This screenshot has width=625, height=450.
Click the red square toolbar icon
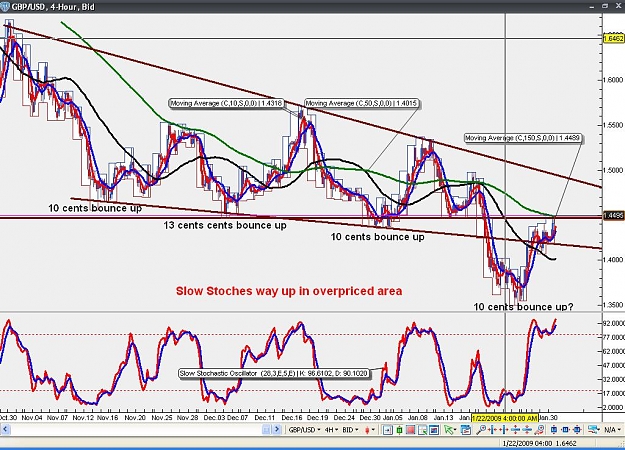(411, 430)
